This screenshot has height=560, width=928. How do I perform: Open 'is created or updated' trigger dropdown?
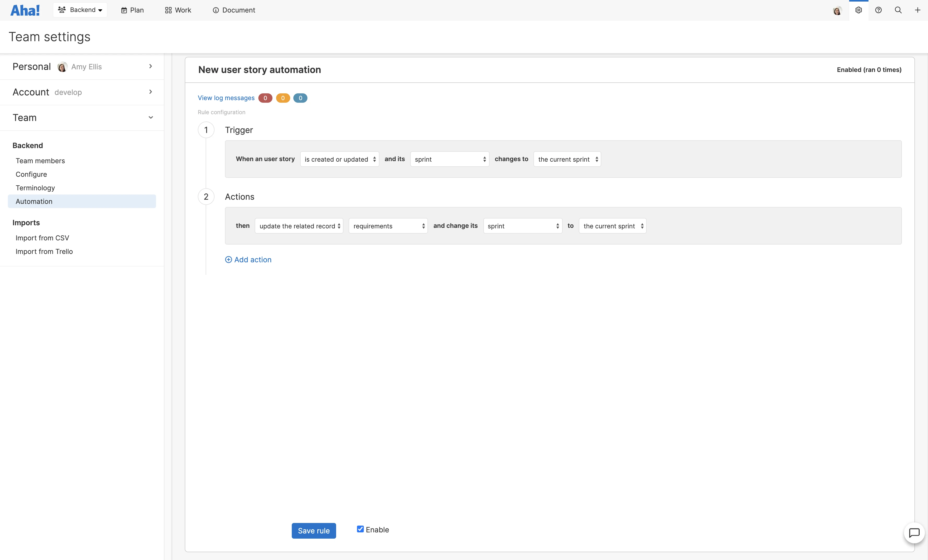339,159
